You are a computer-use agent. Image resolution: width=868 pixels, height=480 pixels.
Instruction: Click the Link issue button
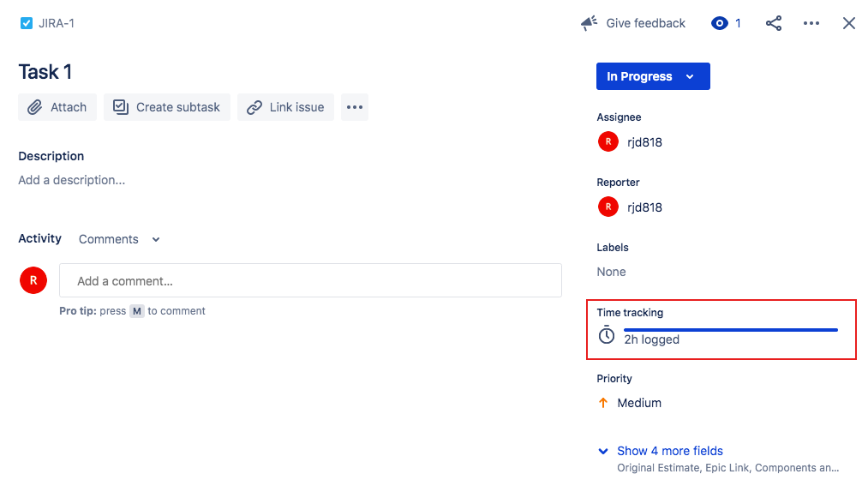click(285, 107)
